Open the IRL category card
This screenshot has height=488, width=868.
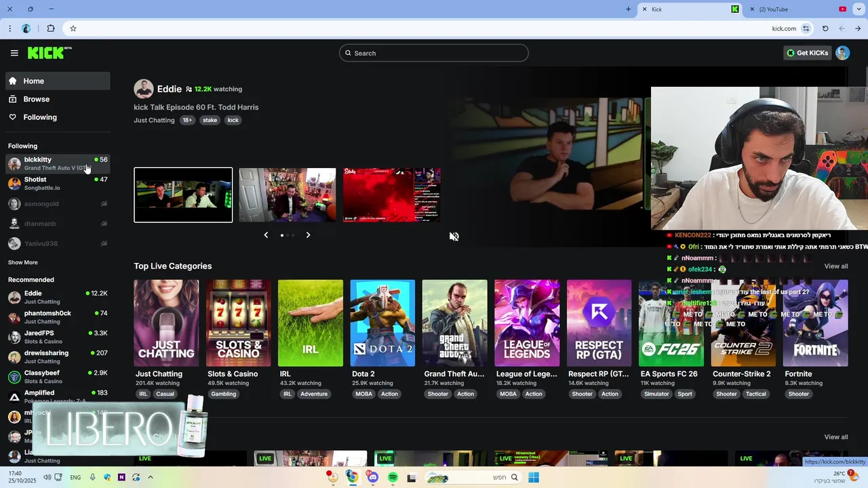click(x=311, y=323)
